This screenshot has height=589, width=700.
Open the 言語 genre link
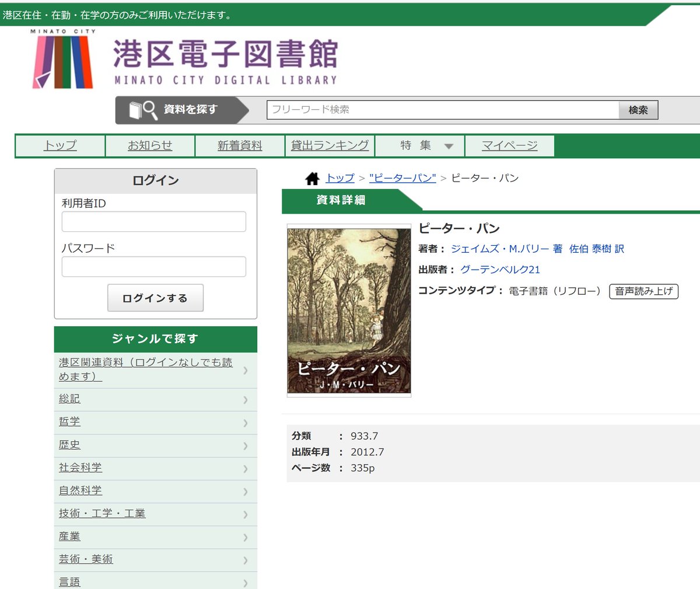click(69, 582)
